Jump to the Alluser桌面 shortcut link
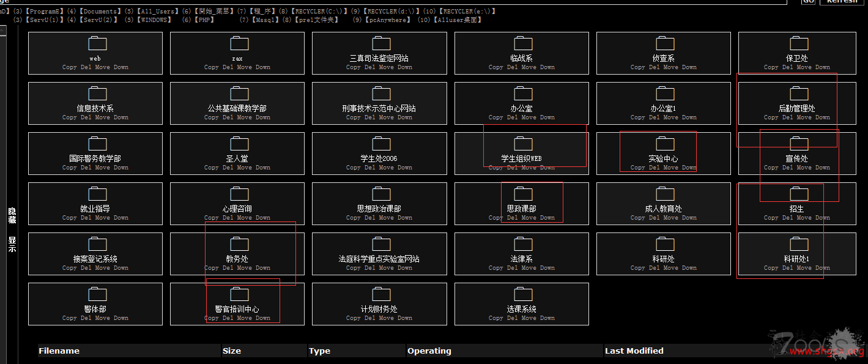 pos(456,20)
